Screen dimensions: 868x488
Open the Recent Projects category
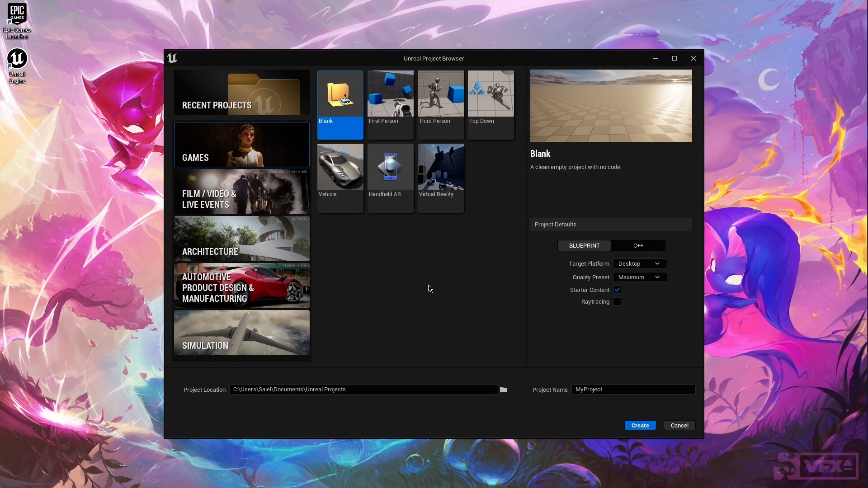pyautogui.click(x=241, y=93)
